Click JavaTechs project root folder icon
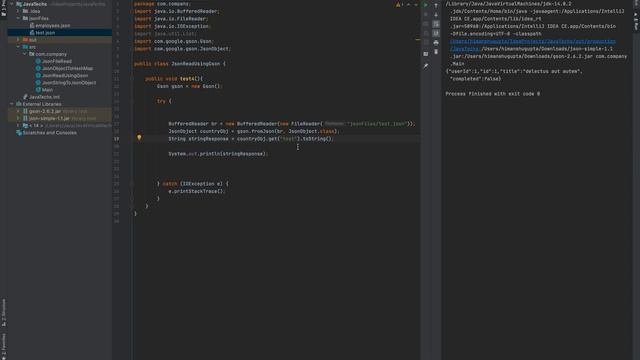This screenshot has width=640, height=360. pos(19,4)
